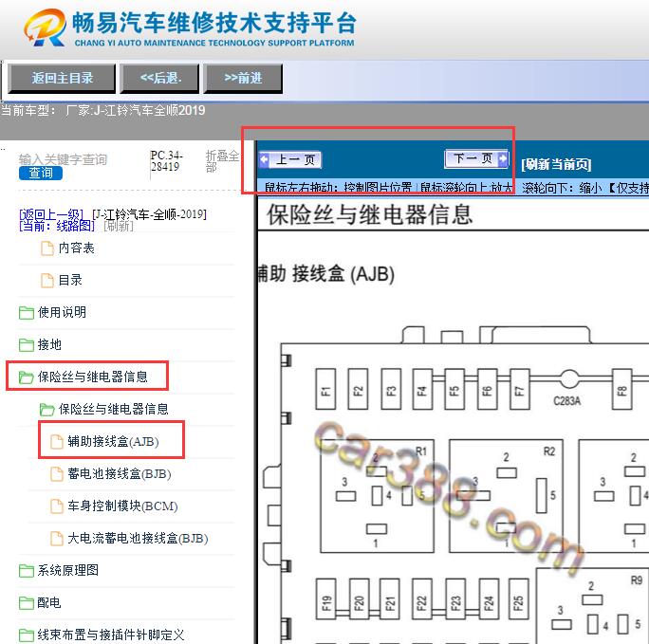The height and width of the screenshot is (644, 649).
Task: Select the 大电流蓄电池接线盒(BJB) page
Action: [x=138, y=538]
